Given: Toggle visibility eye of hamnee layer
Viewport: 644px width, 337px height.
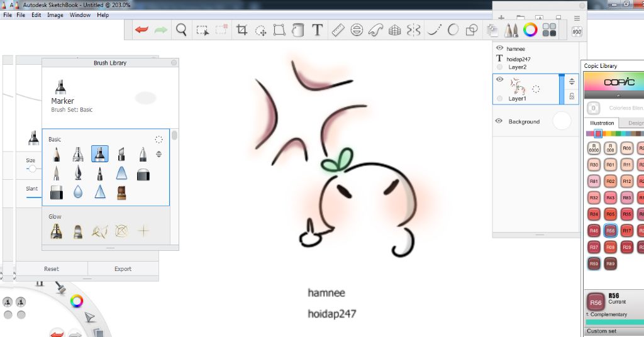Looking at the screenshot, I should click(x=500, y=48).
